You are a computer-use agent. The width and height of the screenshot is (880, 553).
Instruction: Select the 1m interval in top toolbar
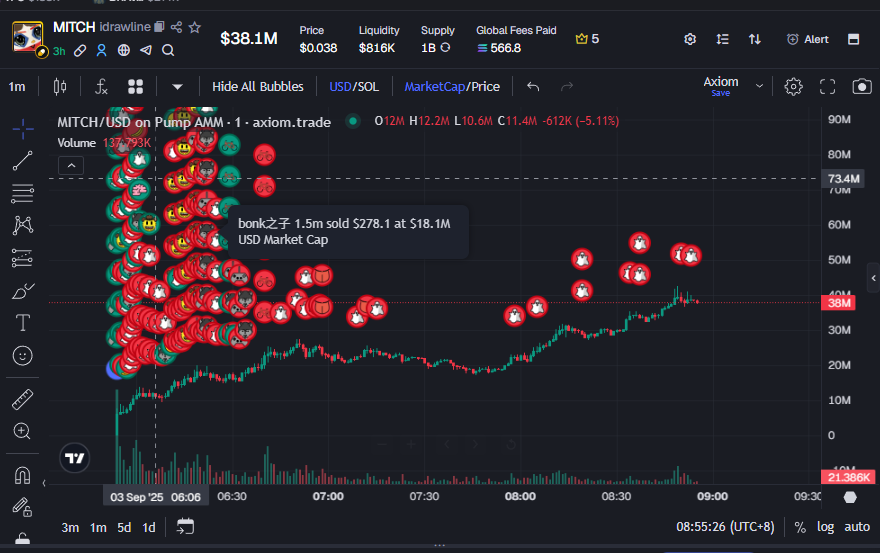point(17,86)
